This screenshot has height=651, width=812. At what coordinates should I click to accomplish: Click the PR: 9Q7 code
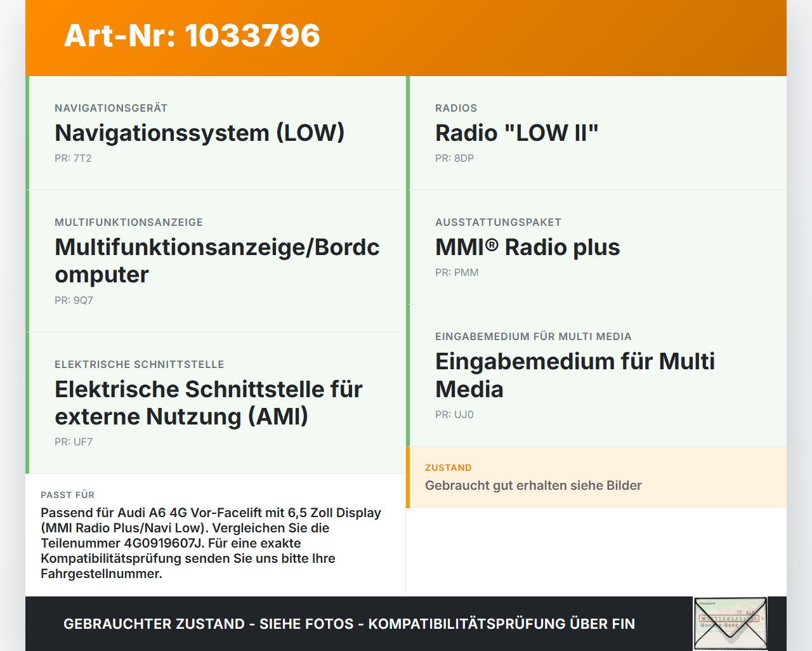tap(74, 300)
